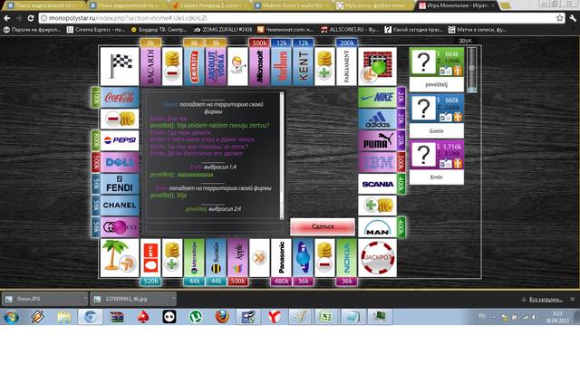Click the Apple property tile
The width and height of the screenshot is (580, 392).
pos(237,258)
